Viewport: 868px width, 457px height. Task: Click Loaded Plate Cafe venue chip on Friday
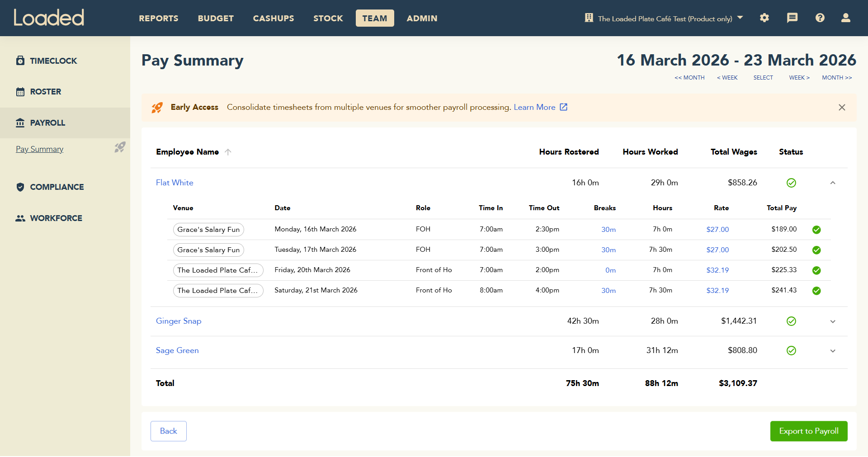point(218,270)
